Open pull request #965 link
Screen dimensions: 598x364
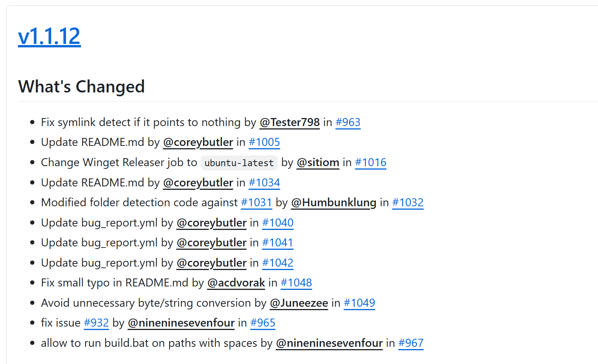coord(263,323)
